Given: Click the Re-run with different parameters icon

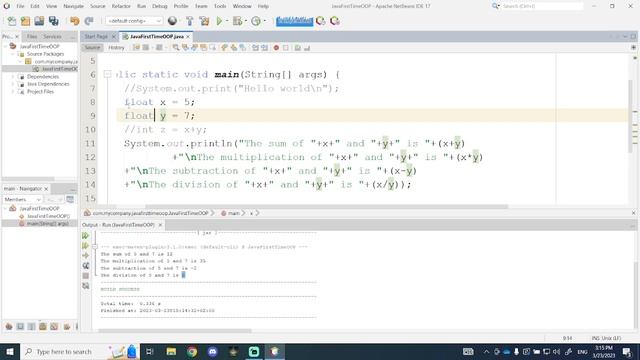Looking at the screenshot, I should pos(85,246).
